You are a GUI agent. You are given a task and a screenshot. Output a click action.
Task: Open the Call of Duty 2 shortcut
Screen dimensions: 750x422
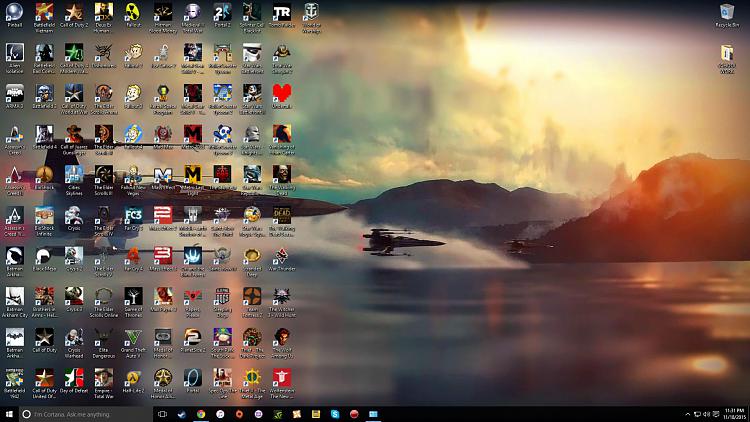(74, 15)
